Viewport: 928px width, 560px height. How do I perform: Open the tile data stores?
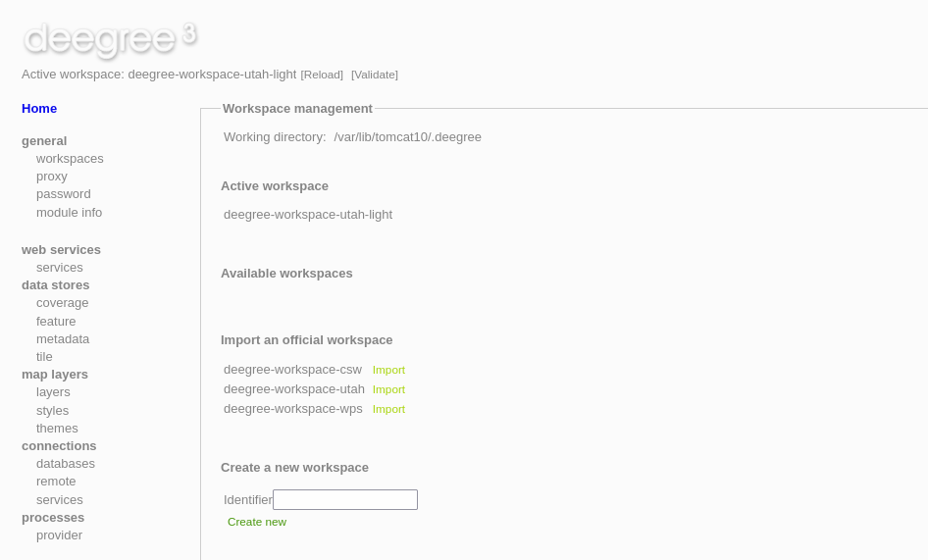tap(44, 357)
